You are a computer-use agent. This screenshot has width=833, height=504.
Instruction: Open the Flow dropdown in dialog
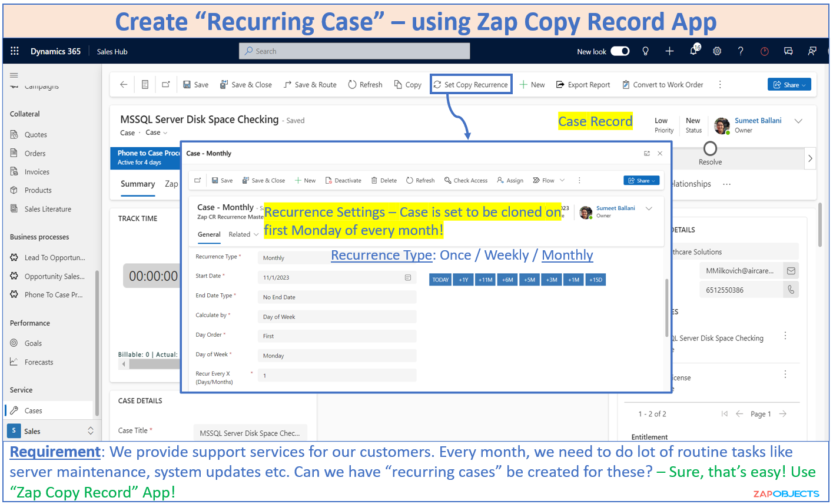click(x=549, y=180)
